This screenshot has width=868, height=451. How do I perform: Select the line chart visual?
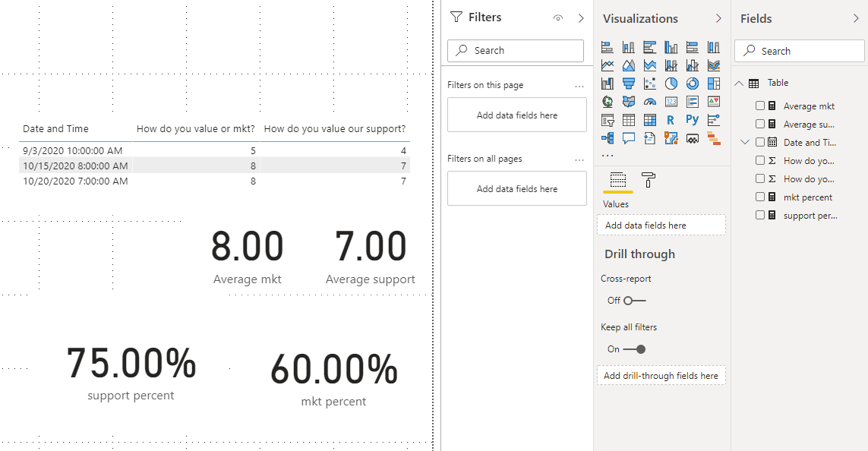tap(608, 65)
